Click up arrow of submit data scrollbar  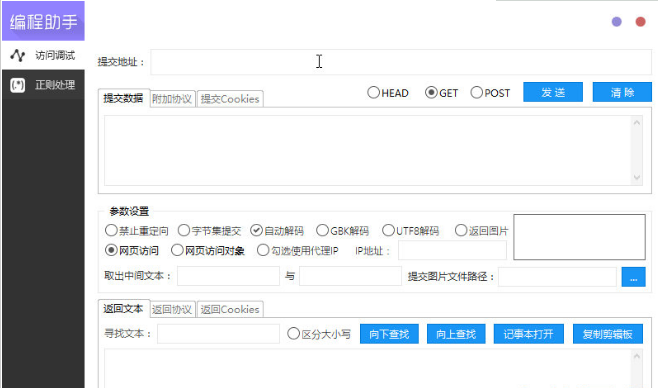tap(637, 122)
